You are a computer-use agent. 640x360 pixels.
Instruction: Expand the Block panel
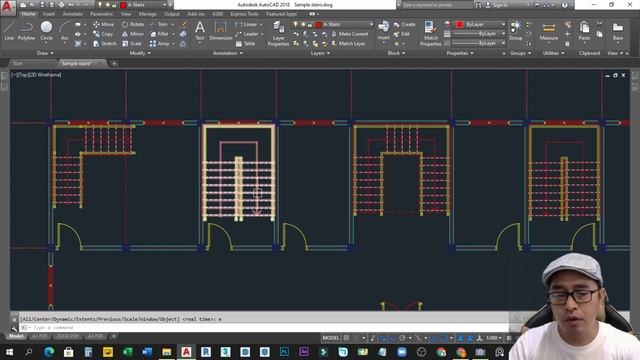(x=396, y=53)
